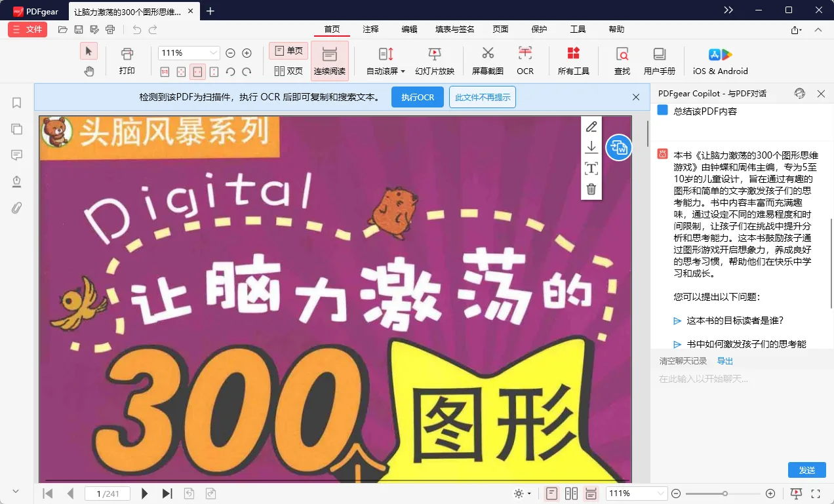Click the text extract icon on image toolbar
Image resolution: width=834 pixels, height=504 pixels.
coord(591,168)
